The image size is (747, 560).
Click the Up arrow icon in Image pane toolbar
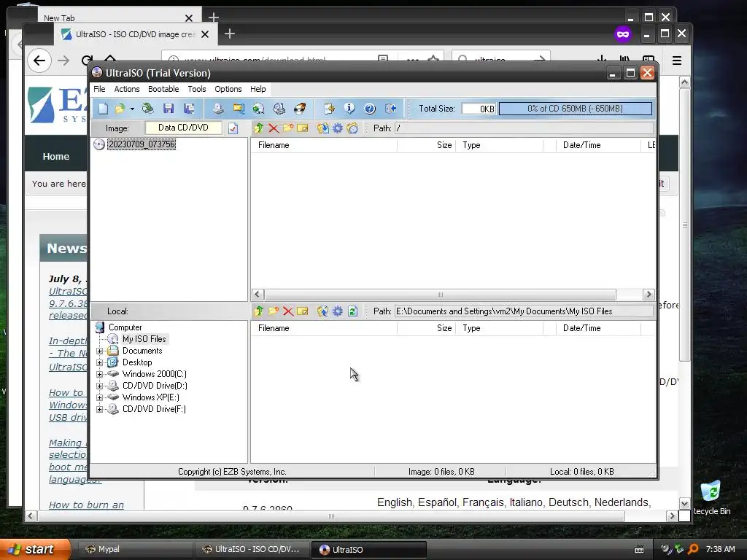pyautogui.click(x=259, y=128)
